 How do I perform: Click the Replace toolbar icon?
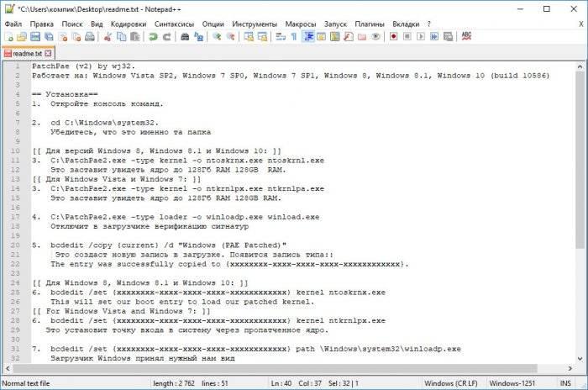coord(198,36)
